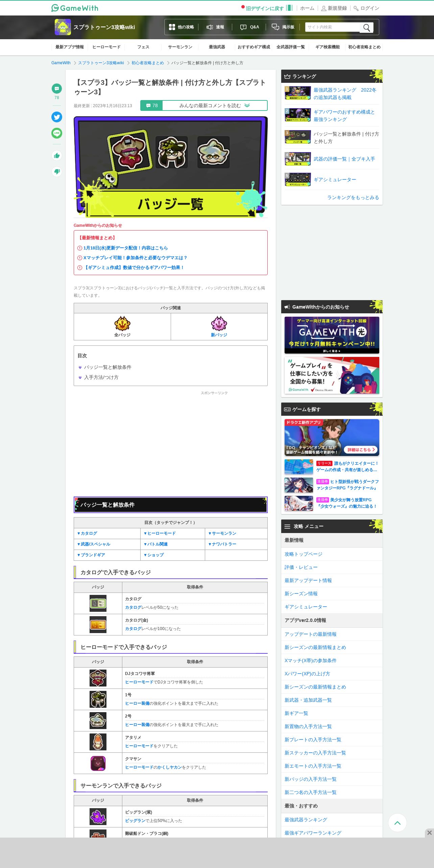Click the ビッグラン(紫) badge image

[x=98, y=817]
